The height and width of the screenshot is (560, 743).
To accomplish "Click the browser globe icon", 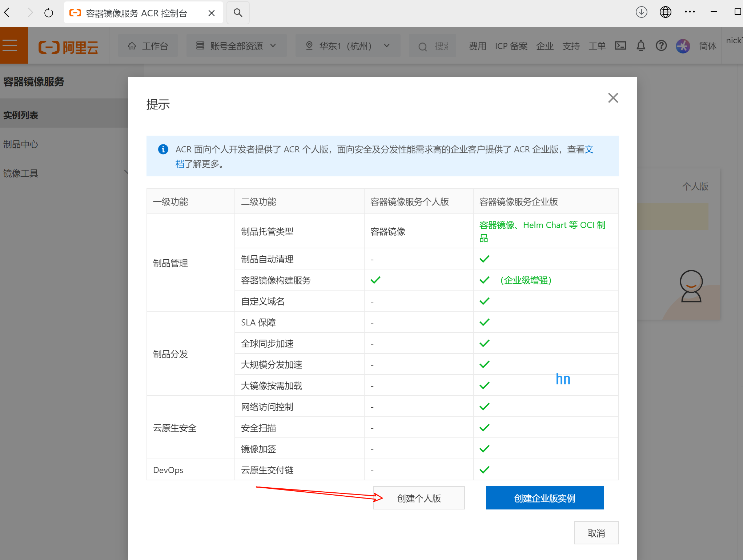I will (666, 12).
